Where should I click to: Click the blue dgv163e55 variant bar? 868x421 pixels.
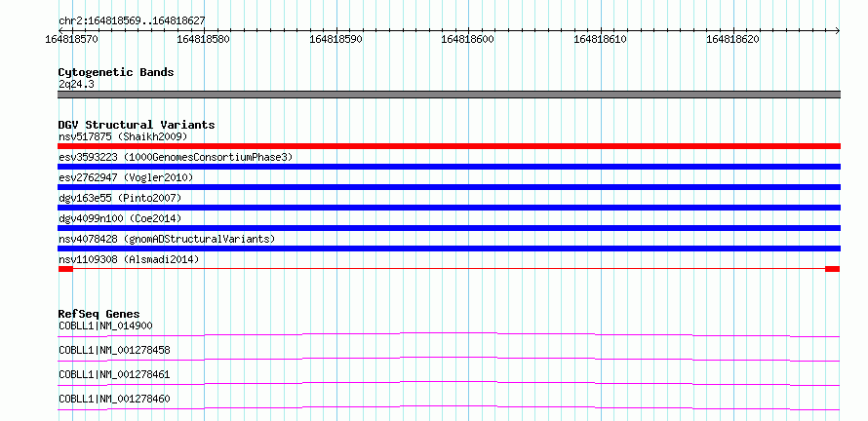tap(449, 208)
